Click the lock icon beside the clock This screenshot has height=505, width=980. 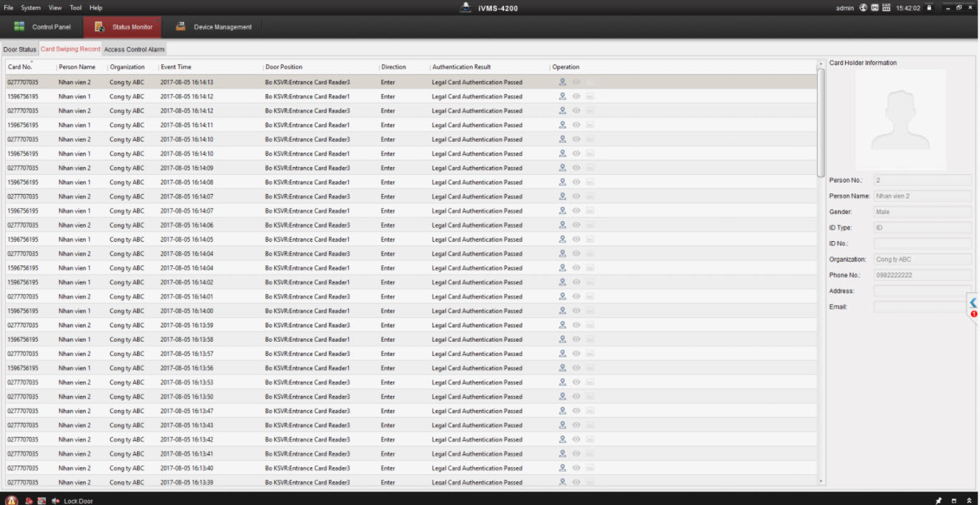pos(929,8)
